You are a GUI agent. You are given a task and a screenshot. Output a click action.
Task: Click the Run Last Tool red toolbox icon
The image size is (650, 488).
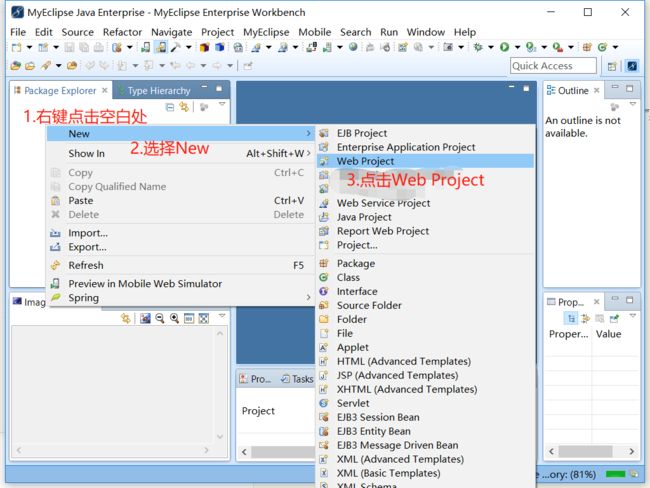coord(558,47)
